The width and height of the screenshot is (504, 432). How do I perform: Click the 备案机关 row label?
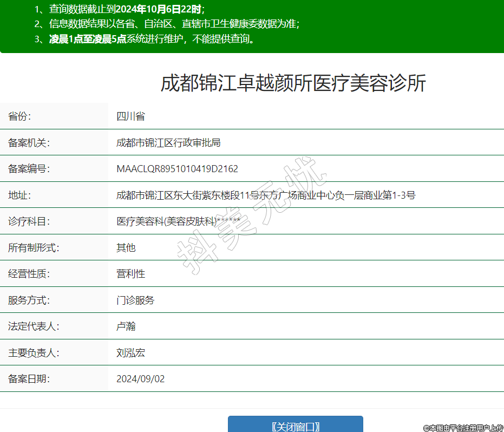point(29,143)
